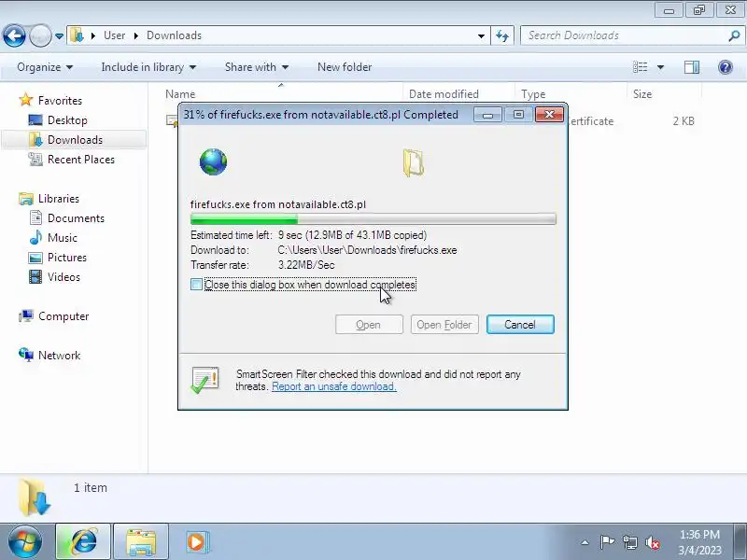Click the Refresh button by address bar
Viewport: 747px width, 560px height.
(502, 35)
